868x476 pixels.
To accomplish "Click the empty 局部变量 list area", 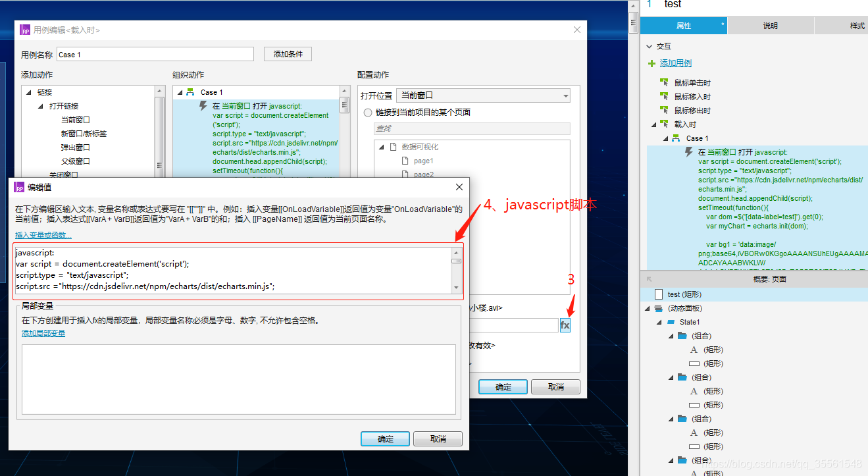I will click(x=239, y=379).
